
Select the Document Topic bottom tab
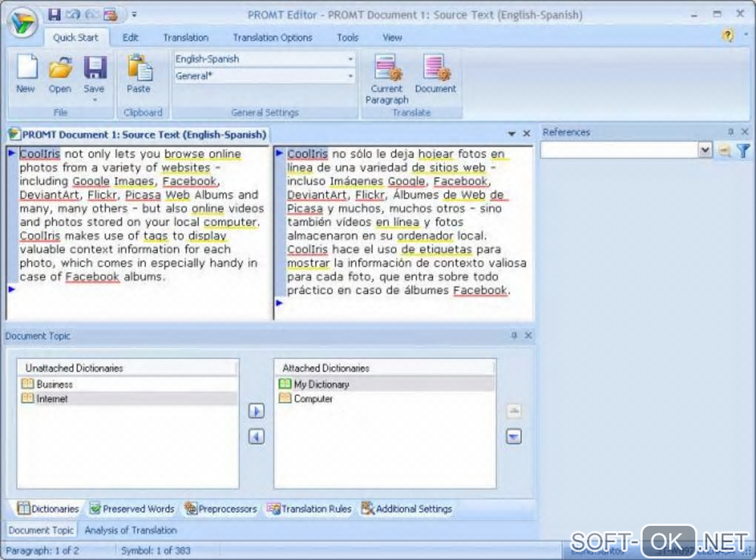(x=41, y=530)
